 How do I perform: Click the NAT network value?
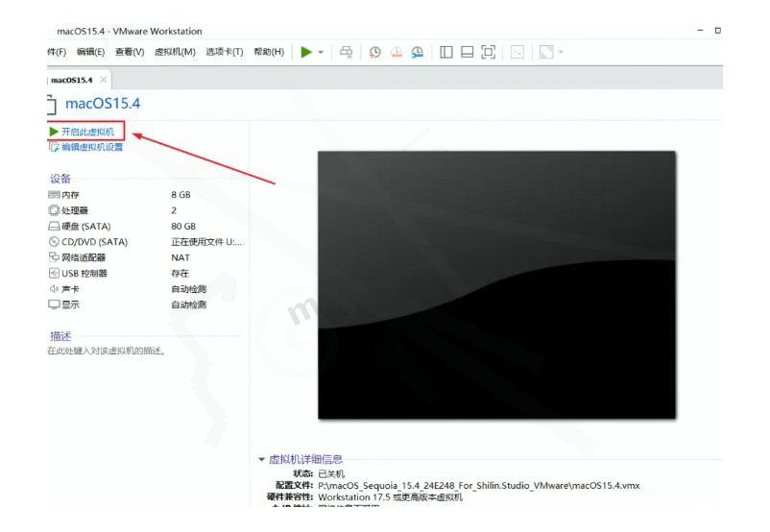[x=180, y=258]
